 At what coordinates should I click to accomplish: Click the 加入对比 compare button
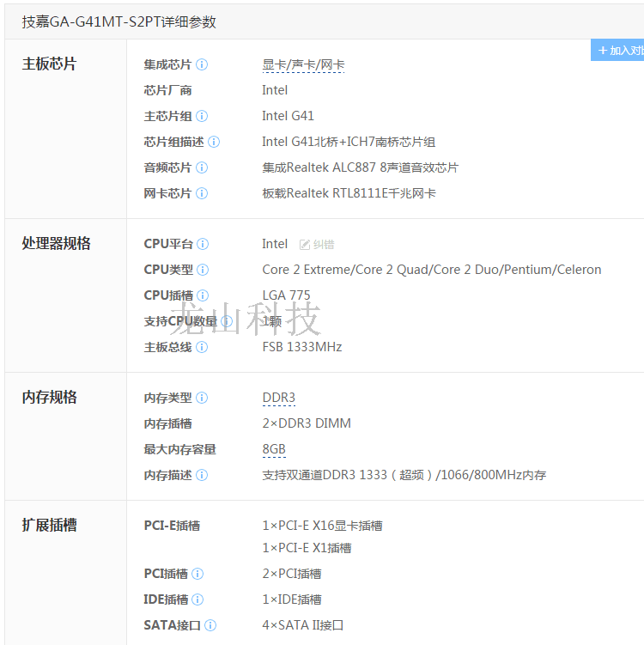(x=617, y=50)
